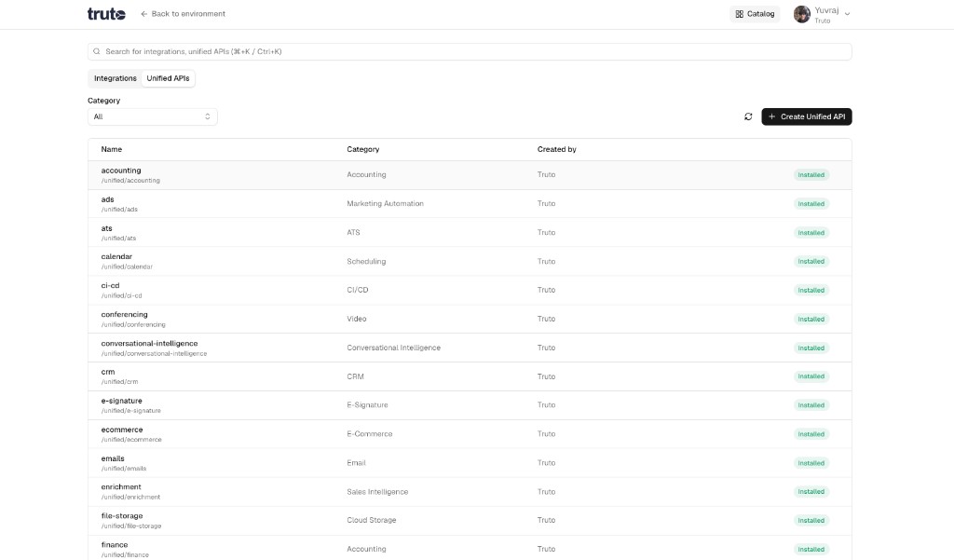Open the conferencing unified API row
The image size is (954, 560).
coord(470,319)
